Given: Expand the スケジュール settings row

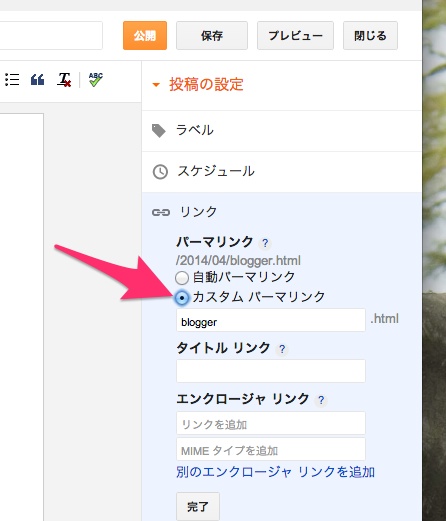Looking at the screenshot, I should coord(282,172).
